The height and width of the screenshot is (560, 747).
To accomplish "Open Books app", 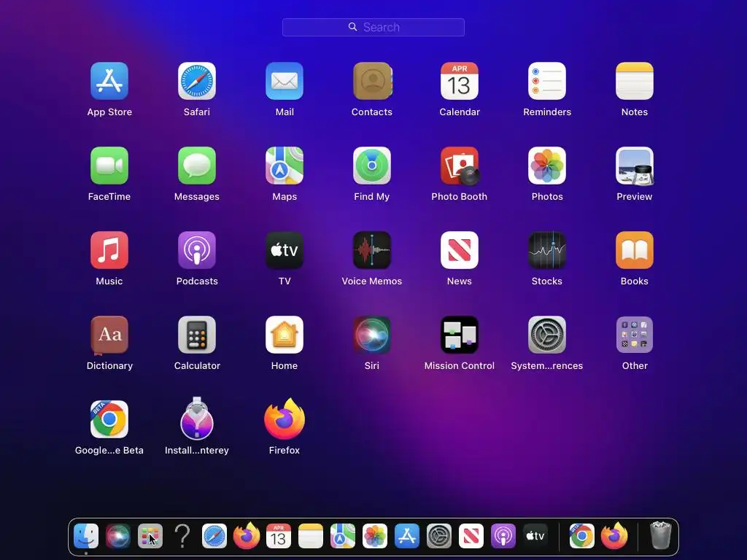I will click(635, 250).
